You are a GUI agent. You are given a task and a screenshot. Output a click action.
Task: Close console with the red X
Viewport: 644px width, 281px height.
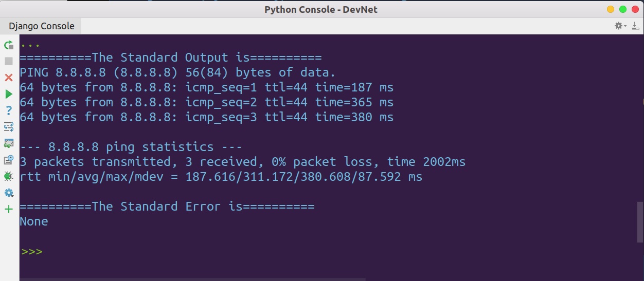click(8, 78)
